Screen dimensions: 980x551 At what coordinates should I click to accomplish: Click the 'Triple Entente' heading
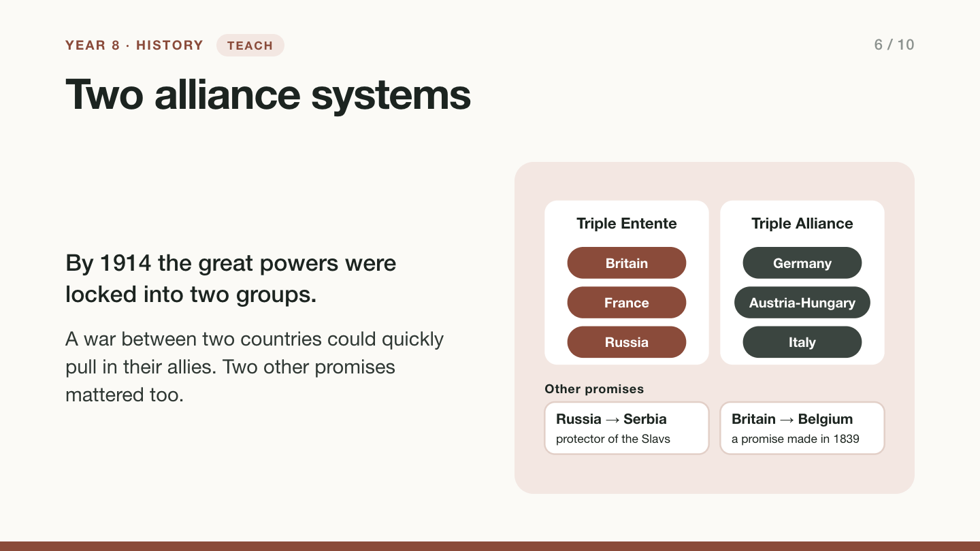click(x=627, y=224)
